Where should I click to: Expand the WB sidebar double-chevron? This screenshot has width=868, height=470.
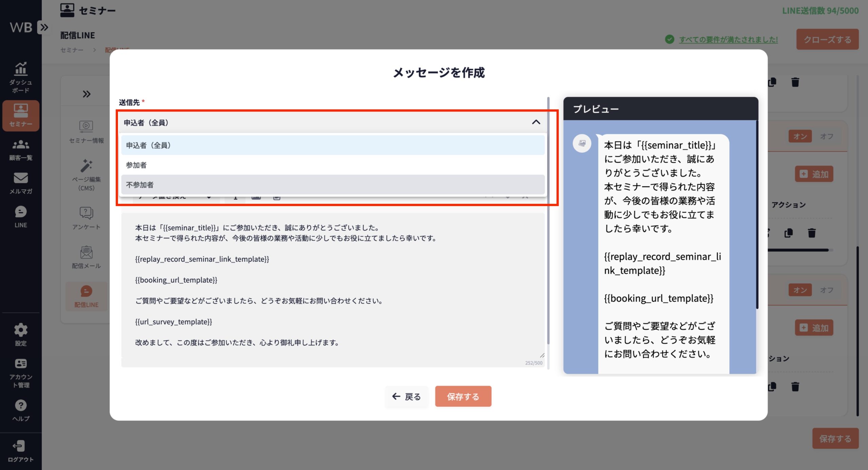[x=44, y=27]
